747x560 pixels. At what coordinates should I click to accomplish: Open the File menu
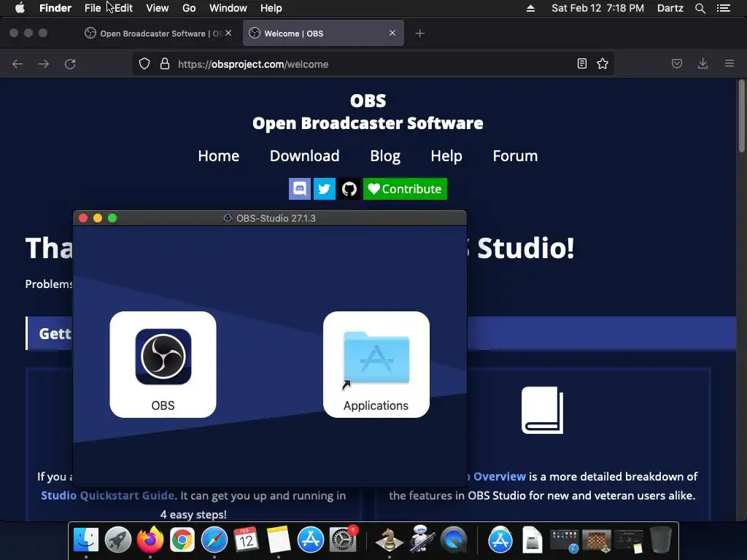point(93,8)
